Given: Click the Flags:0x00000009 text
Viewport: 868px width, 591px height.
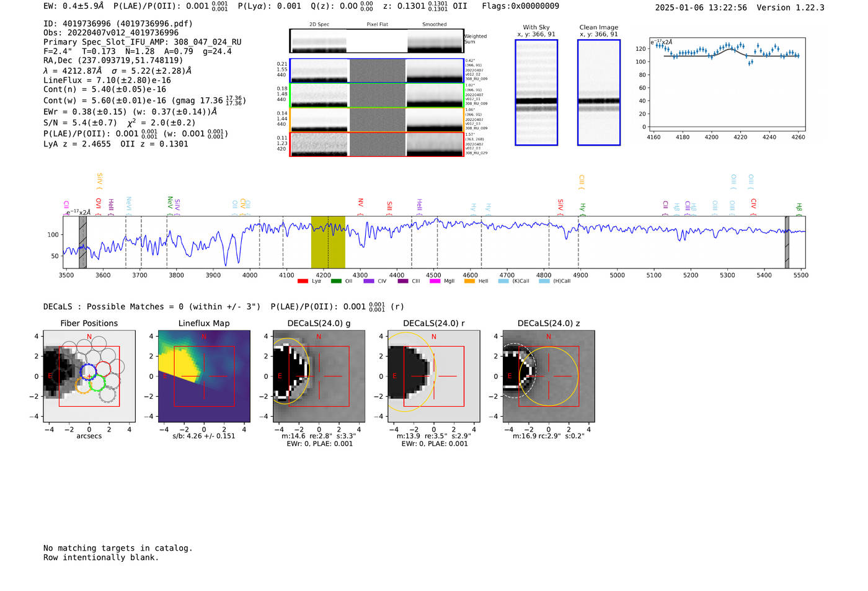Looking at the screenshot, I should [520, 6].
